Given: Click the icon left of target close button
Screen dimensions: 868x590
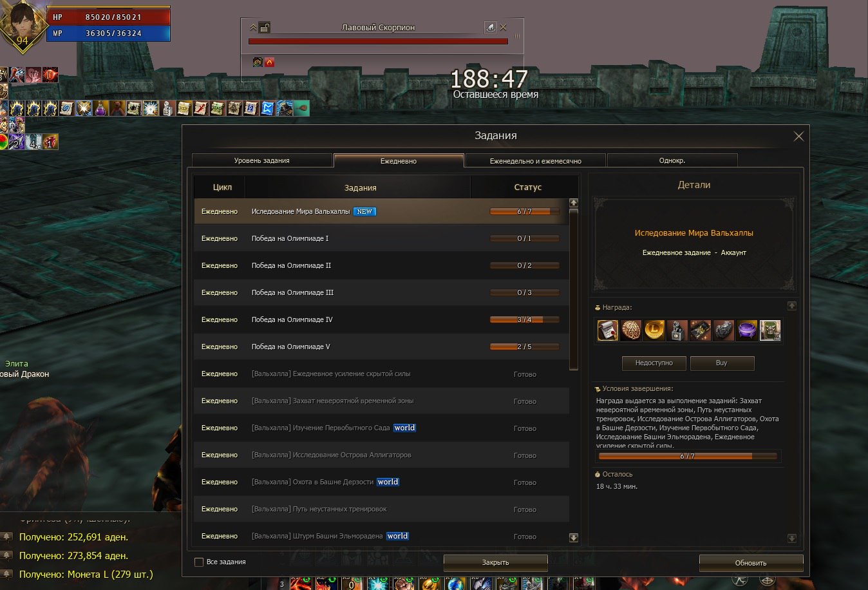Looking at the screenshot, I should (x=490, y=27).
